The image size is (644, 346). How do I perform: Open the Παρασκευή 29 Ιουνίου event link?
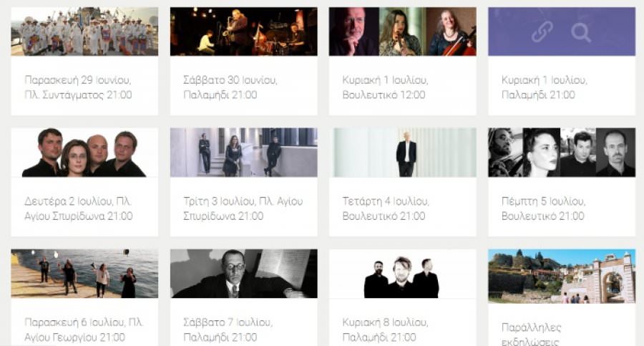pos(78,87)
